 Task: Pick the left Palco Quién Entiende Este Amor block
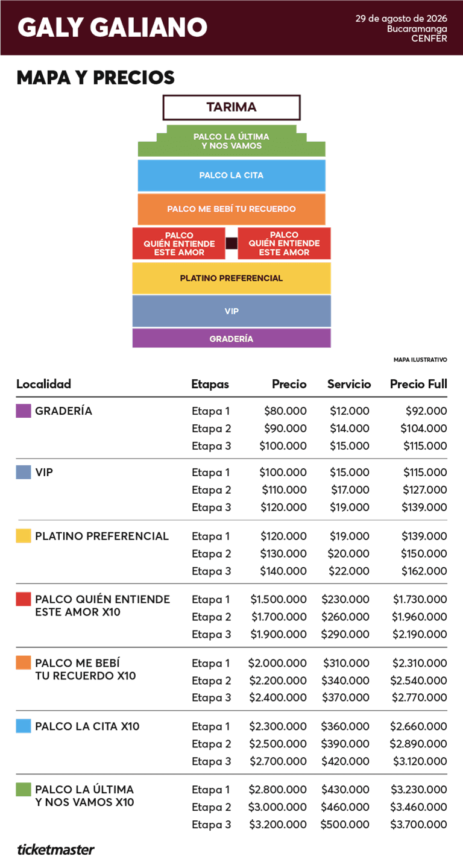(179, 244)
